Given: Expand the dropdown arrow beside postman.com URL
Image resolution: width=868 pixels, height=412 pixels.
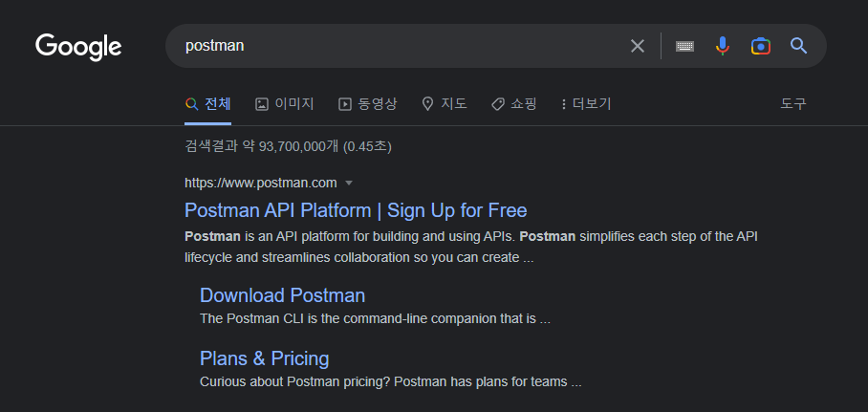Looking at the screenshot, I should pos(349,184).
